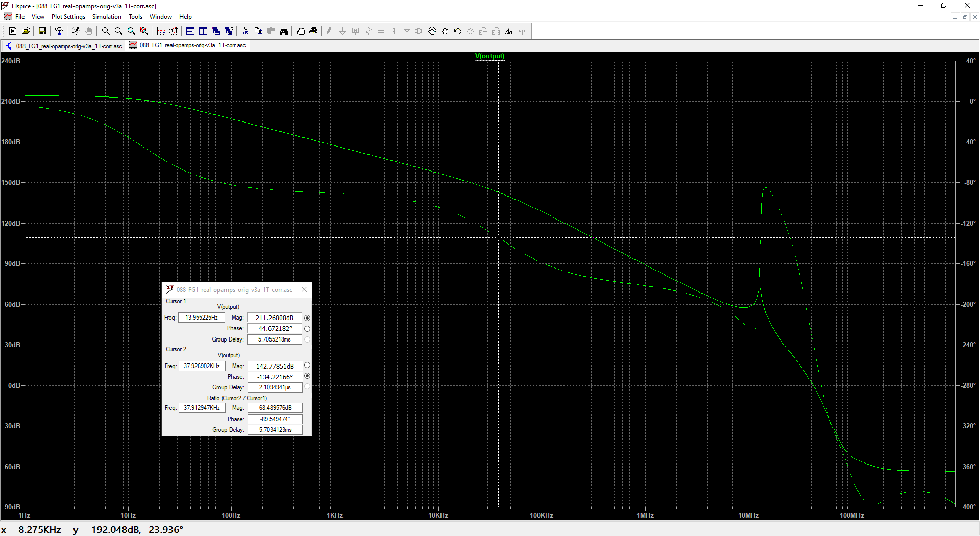Click Cursor 1 Freq input field
Image resolution: width=980 pixels, height=536 pixels.
(x=202, y=318)
